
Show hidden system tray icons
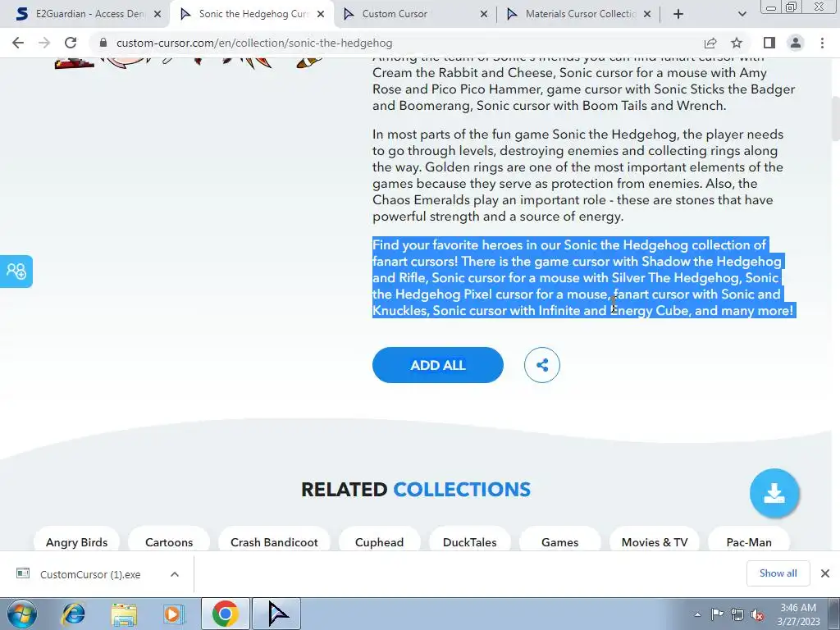coord(697,614)
